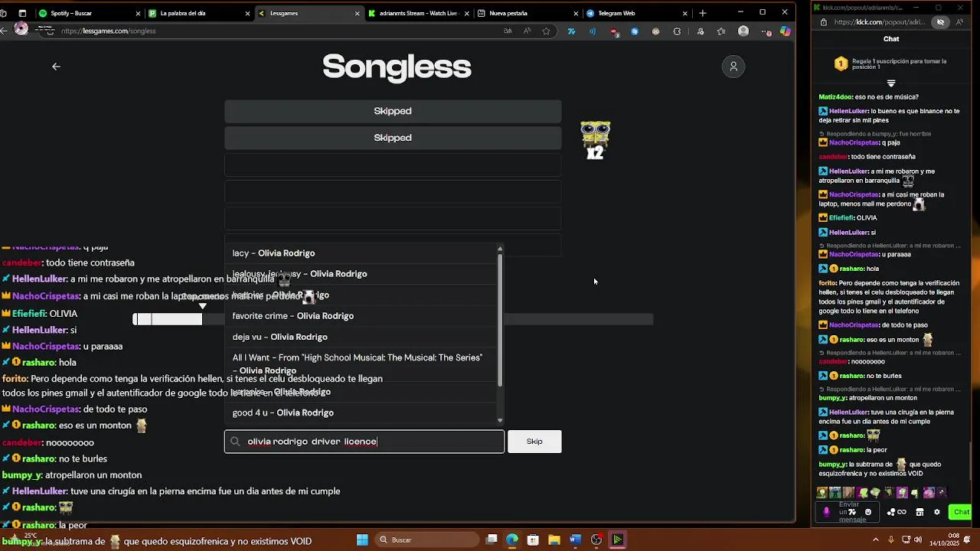Collapse the Kick chat pinned gift banner
The width and height of the screenshot is (980, 551).
point(891,83)
